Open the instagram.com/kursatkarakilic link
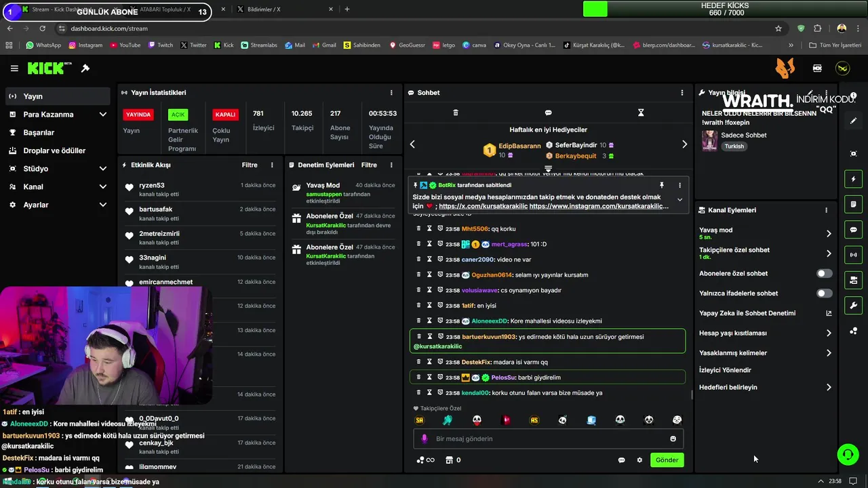This screenshot has width=868, height=488. pos(599,206)
